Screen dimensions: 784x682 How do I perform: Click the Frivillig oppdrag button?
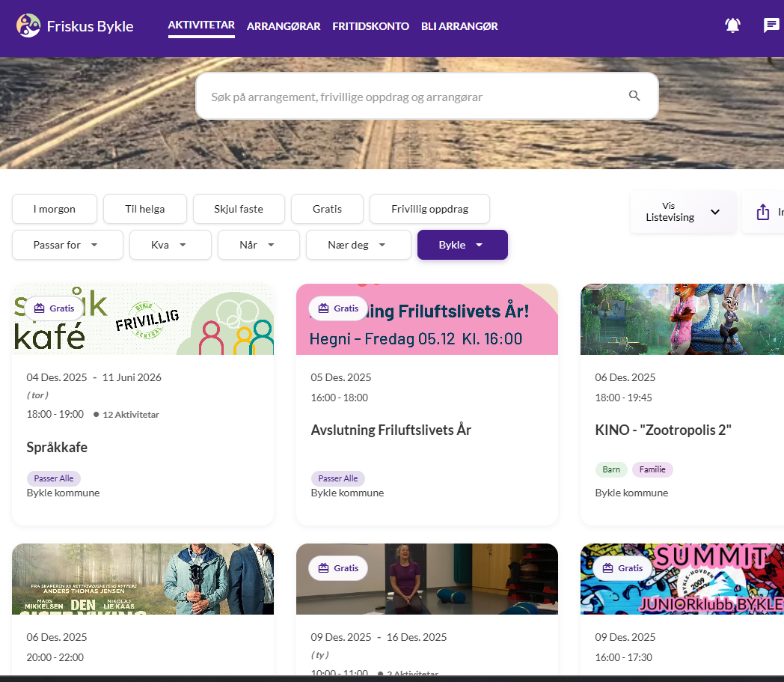429,209
